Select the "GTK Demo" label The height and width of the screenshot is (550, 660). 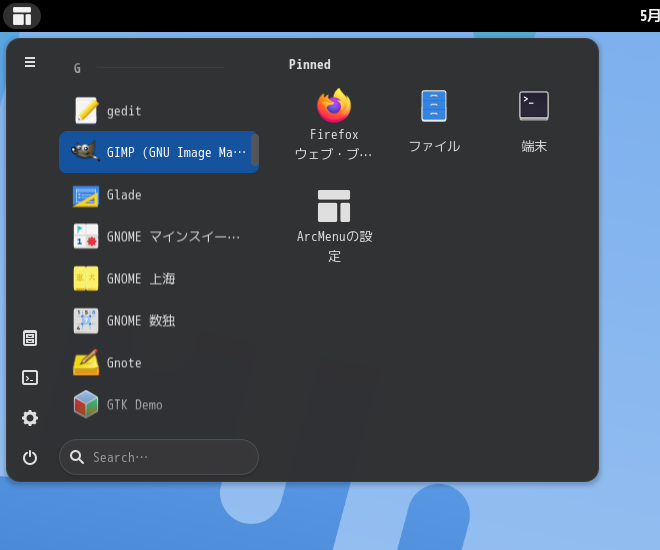click(x=135, y=405)
